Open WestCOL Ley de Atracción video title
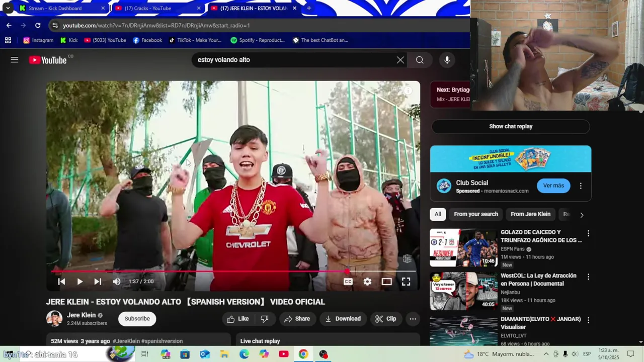The width and height of the screenshot is (644, 362). (x=538, y=280)
